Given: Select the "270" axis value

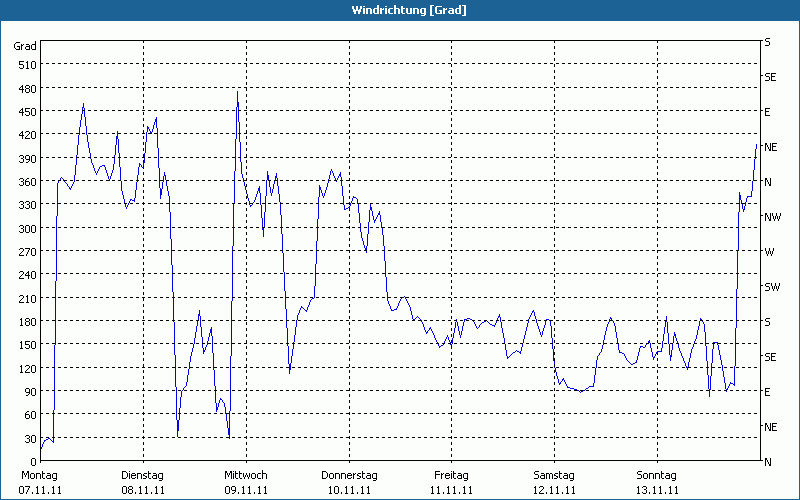Looking at the screenshot, I should (x=28, y=252).
